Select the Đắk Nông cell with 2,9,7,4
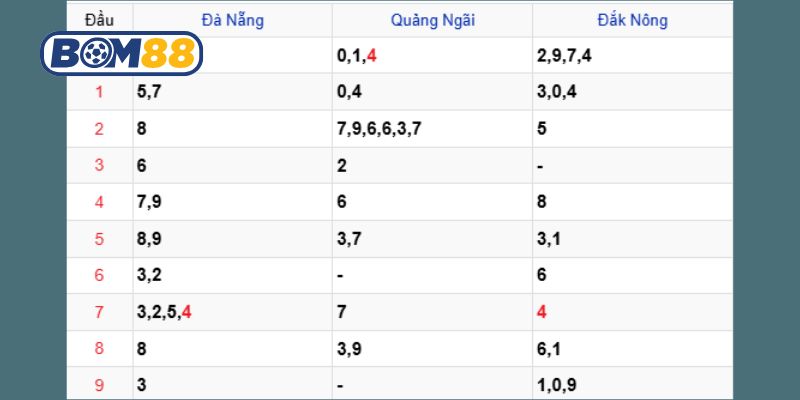 pos(564,56)
